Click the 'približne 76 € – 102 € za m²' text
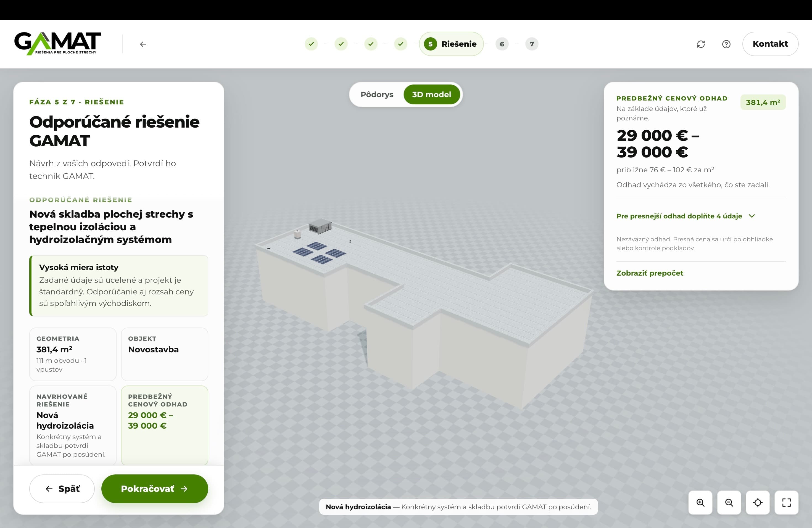 (665, 170)
